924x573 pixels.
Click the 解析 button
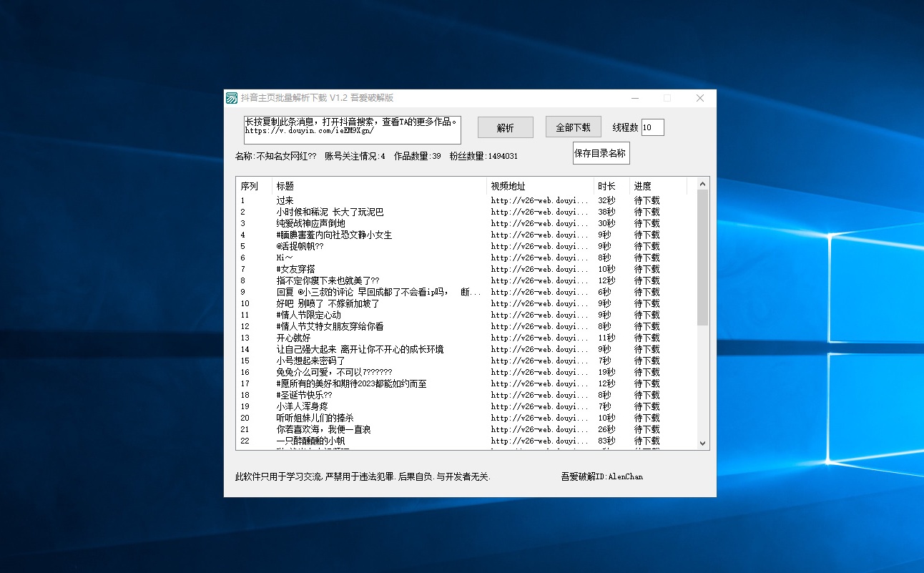pos(505,127)
